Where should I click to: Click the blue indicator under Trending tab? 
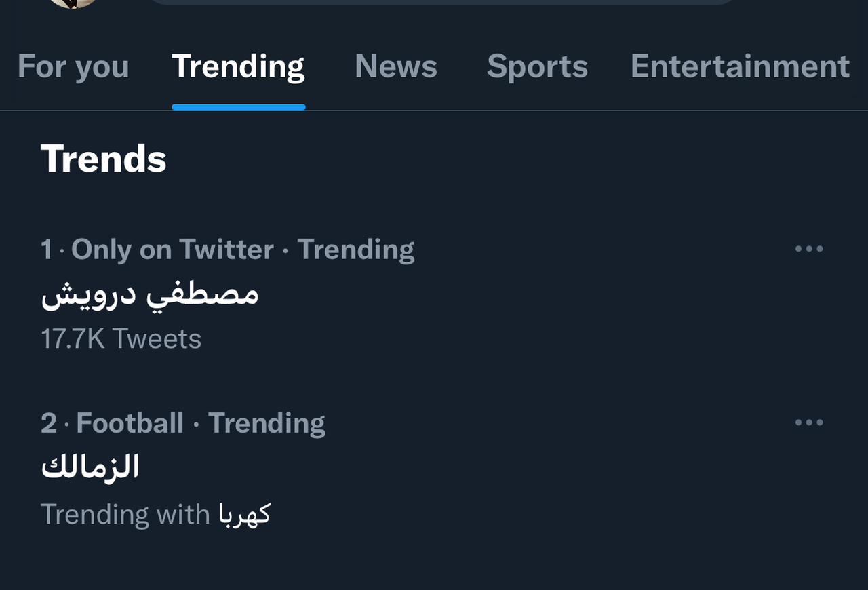pos(238,107)
